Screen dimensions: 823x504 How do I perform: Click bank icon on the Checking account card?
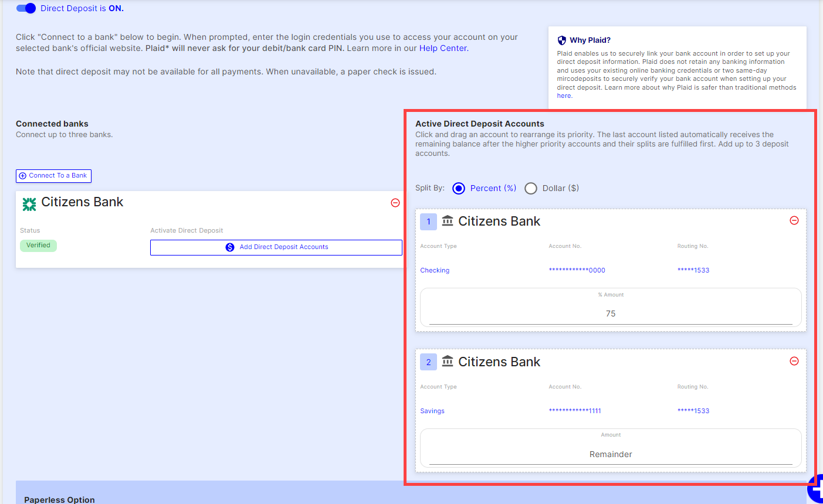448,220
